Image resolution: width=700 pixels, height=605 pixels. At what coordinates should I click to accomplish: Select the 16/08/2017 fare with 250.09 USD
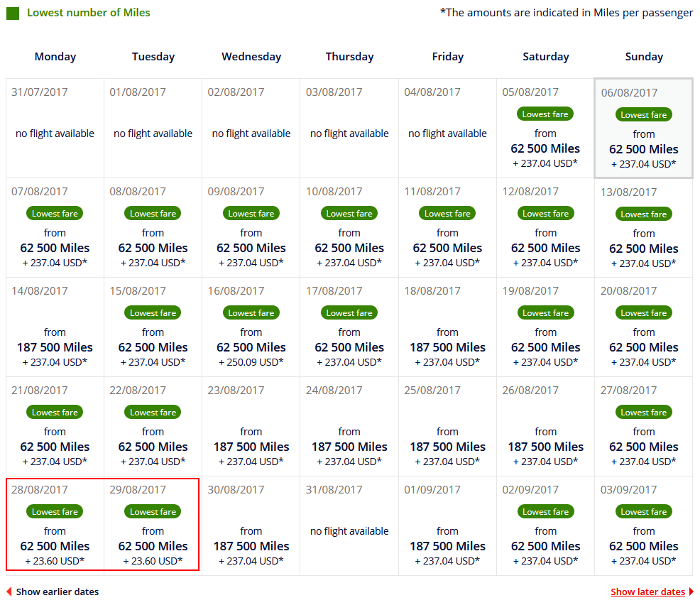click(x=251, y=327)
